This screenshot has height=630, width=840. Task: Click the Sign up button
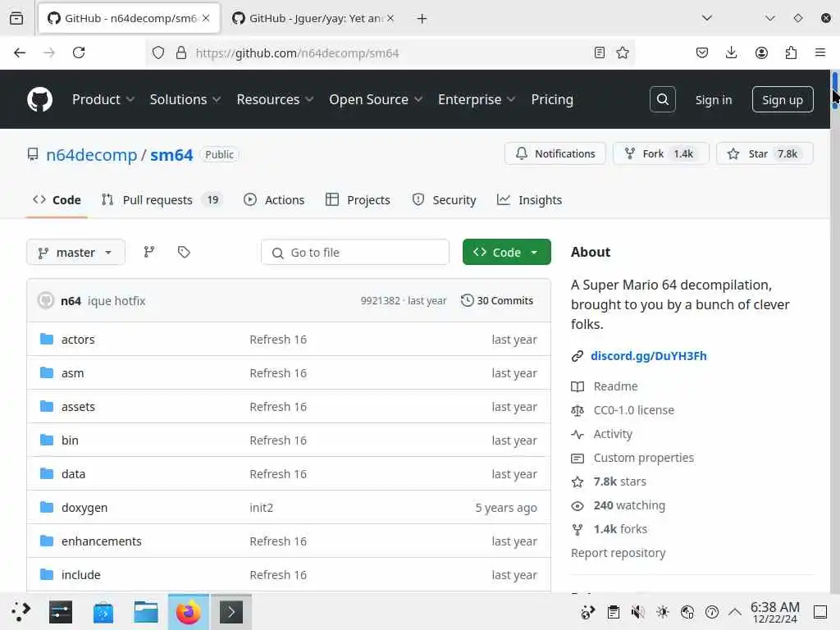click(782, 99)
